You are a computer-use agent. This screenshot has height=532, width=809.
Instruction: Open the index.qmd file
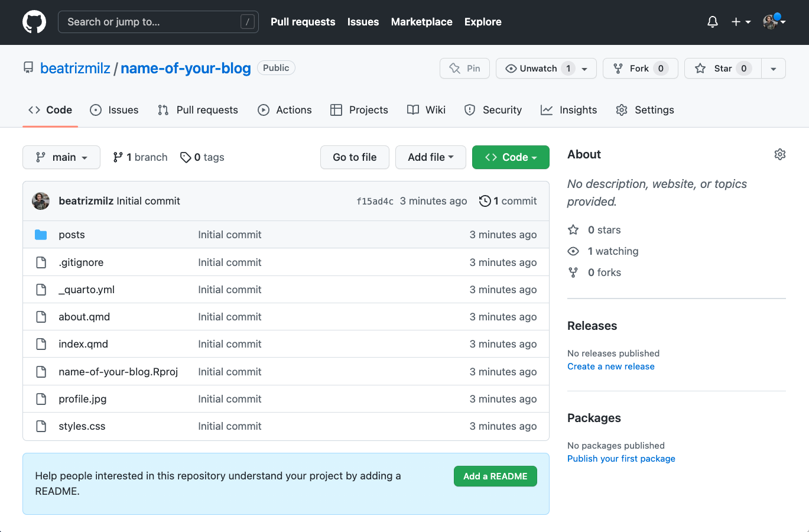click(x=83, y=344)
